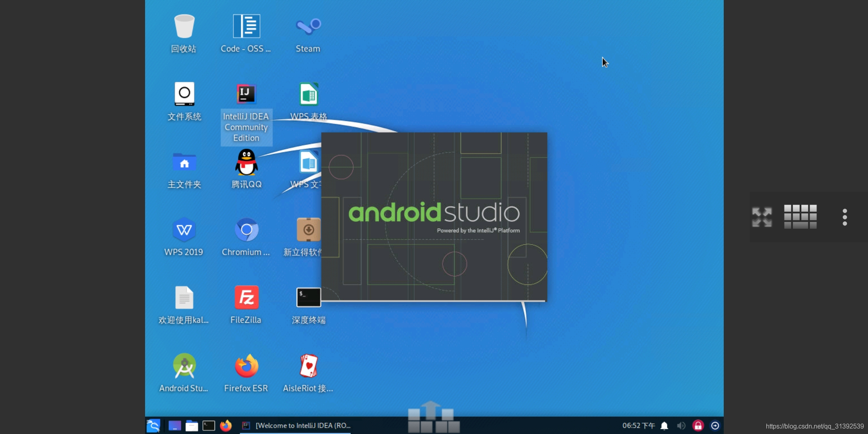Viewport: 868px width, 434px height.
Task: Open the session logout circular tray icon
Action: click(x=715, y=426)
